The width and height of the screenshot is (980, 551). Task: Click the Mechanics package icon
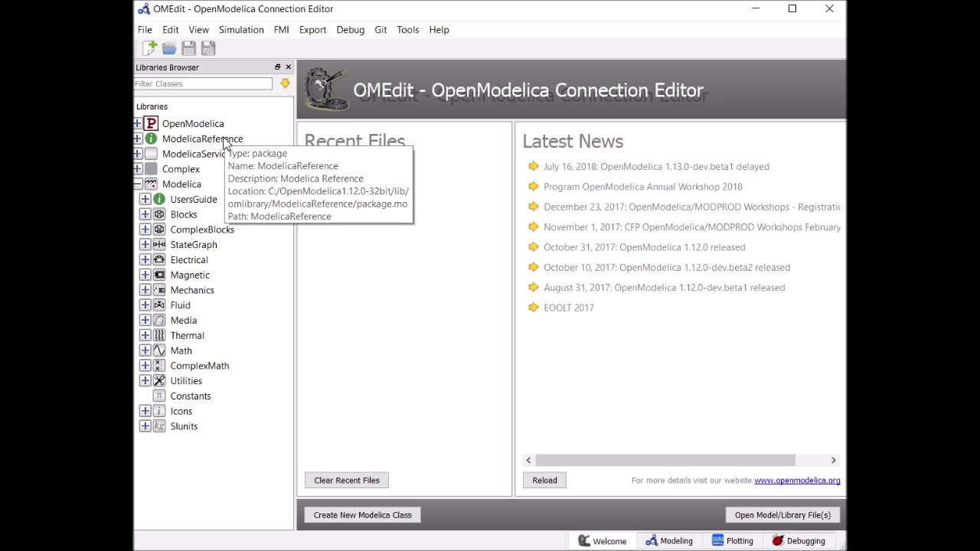(x=159, y=290)
